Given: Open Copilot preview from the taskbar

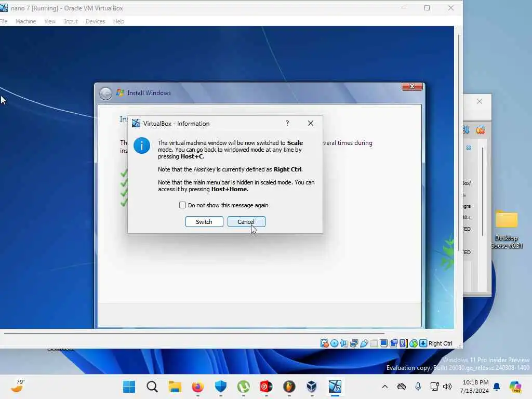Looking at the screenshot, I should [x=515, y=387].
